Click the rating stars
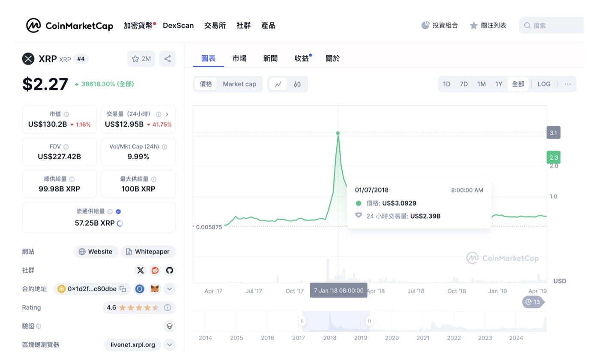 (139, 307)
